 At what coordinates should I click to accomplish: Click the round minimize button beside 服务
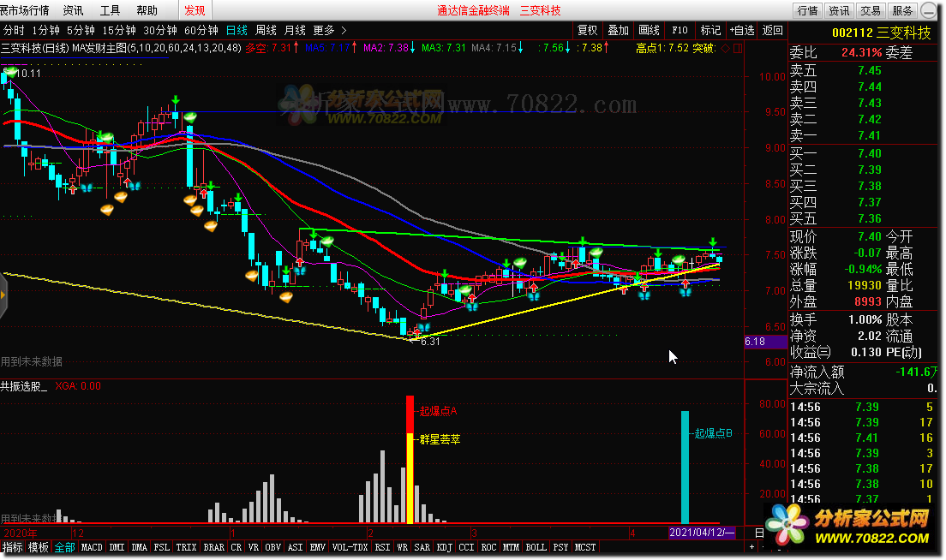tap(929, 11)
